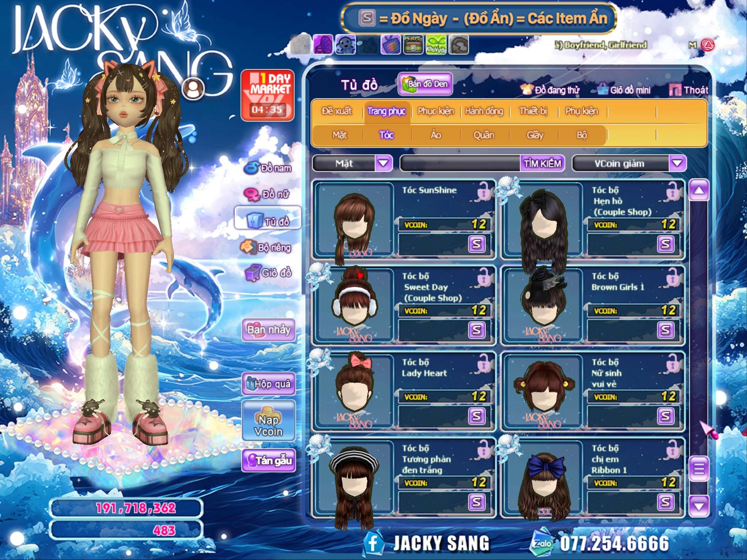Click the Bán đồ Đen button
747x560 pixels.
click(x=425, y=84)
